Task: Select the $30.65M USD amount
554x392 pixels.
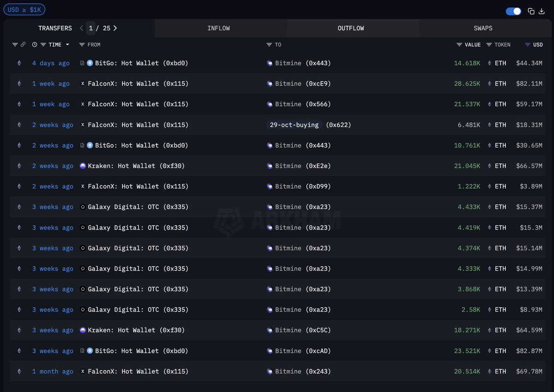Action: point(529,145)
